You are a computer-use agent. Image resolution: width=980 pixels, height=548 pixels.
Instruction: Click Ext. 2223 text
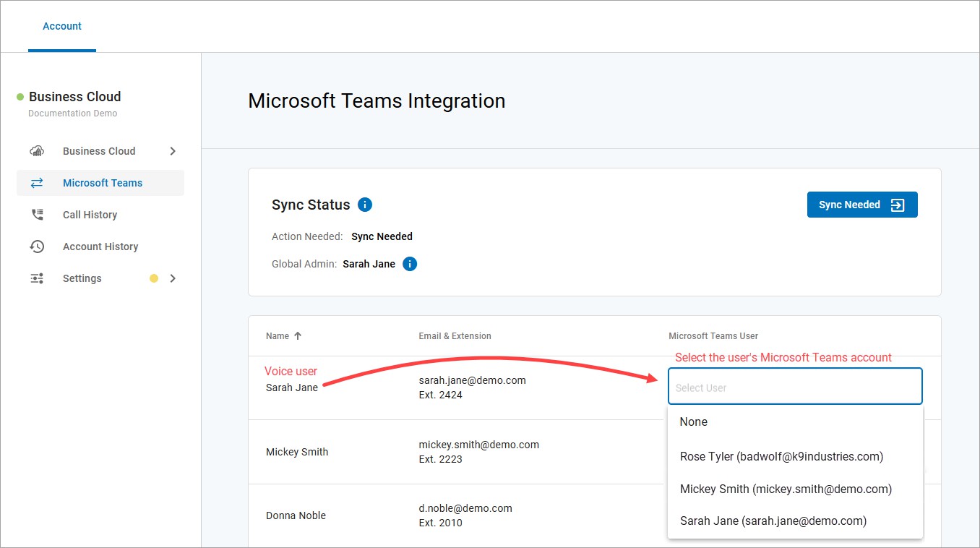tap(440, 459)
